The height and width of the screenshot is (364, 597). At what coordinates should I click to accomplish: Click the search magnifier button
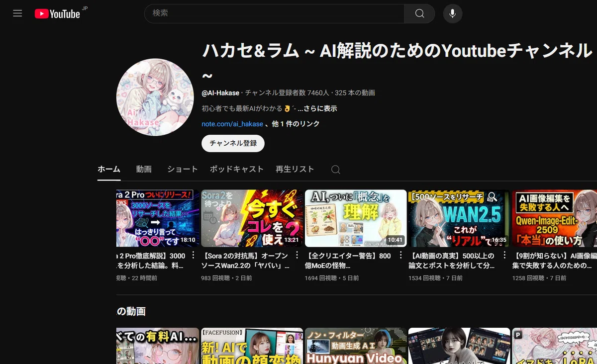419,13
